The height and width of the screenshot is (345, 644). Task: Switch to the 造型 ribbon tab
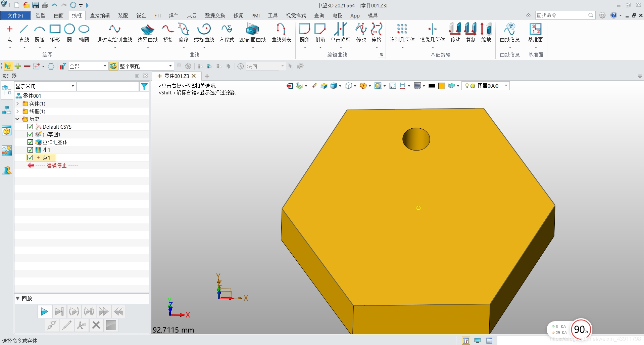[x=41, y=15]
